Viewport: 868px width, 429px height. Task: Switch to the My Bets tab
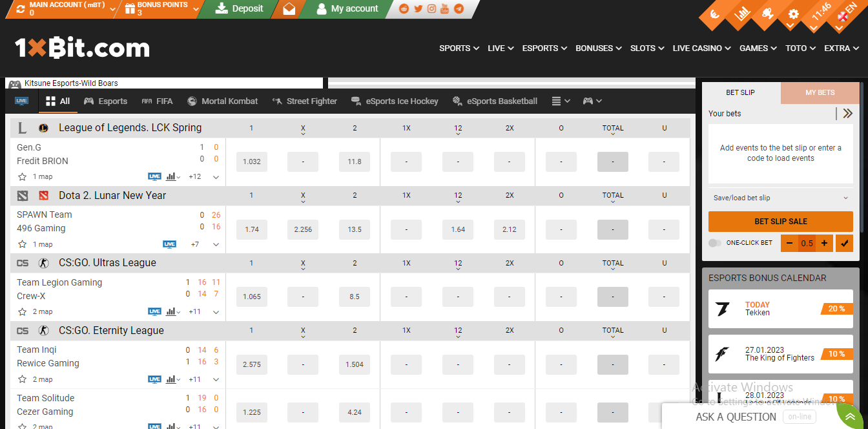tap(820, 92)
